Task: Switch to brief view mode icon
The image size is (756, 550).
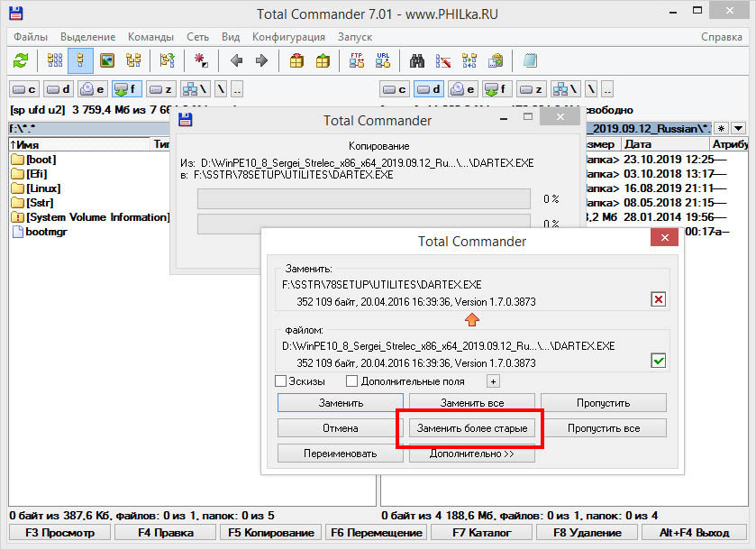Action: click(x=55, y=60)
